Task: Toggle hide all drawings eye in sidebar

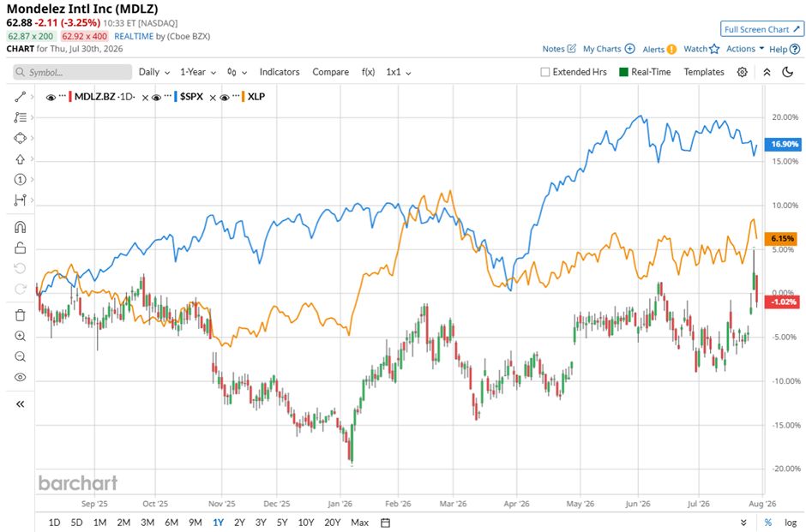Action: click(20, 378)
